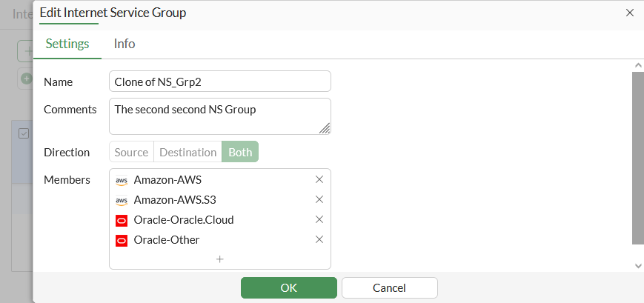This screenshot has height=303, width=644.
Task: Click the Oracle-Other red logo icon
Action: (122, 240)
